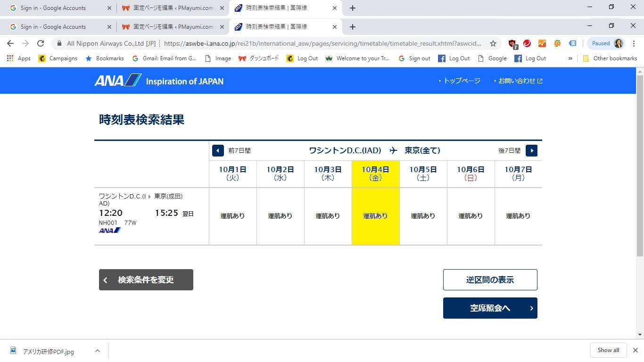This screenshot has height=362, width=644.
Task: Expand download item options chevron
Action: coord(98,351)
